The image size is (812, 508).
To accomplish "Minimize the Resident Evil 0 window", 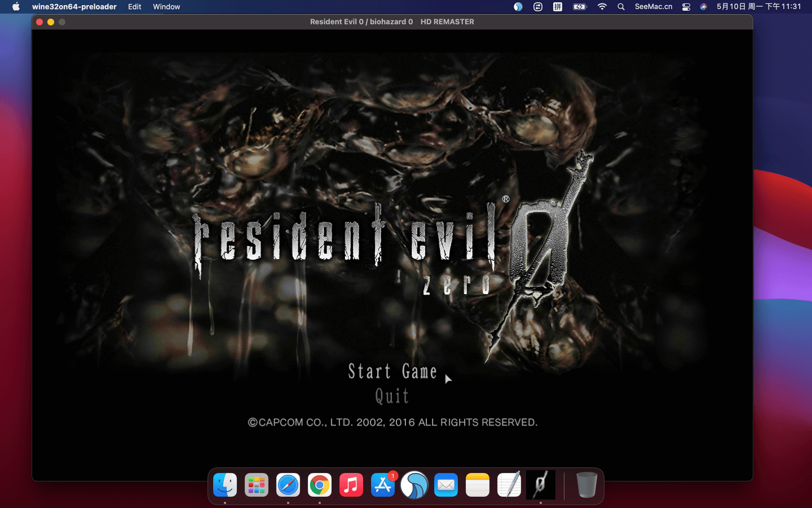I will point(51,22).
